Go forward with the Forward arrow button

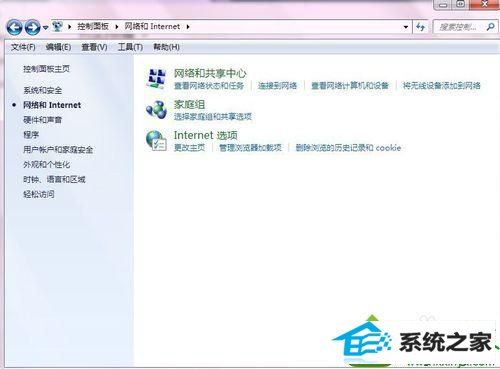click(x=32, y=27)
